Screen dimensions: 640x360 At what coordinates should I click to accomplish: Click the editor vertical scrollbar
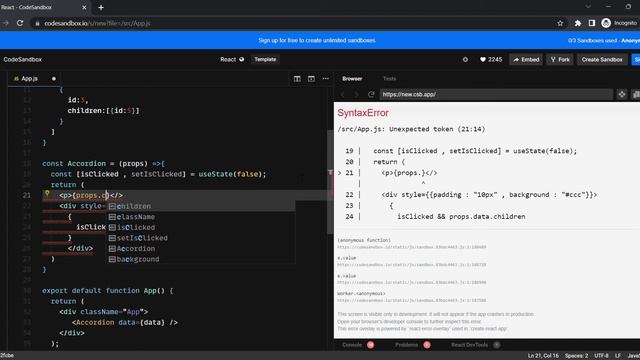click(330, 182)
